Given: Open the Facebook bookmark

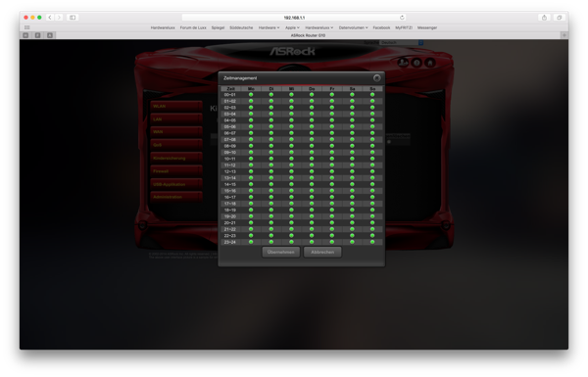Looking at the screenshot, I should coord(381,27).
